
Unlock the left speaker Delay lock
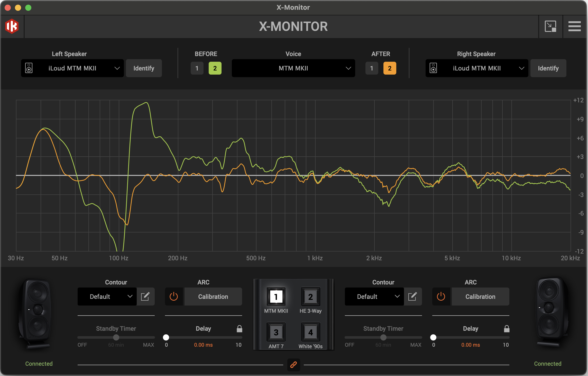point(239,328)
